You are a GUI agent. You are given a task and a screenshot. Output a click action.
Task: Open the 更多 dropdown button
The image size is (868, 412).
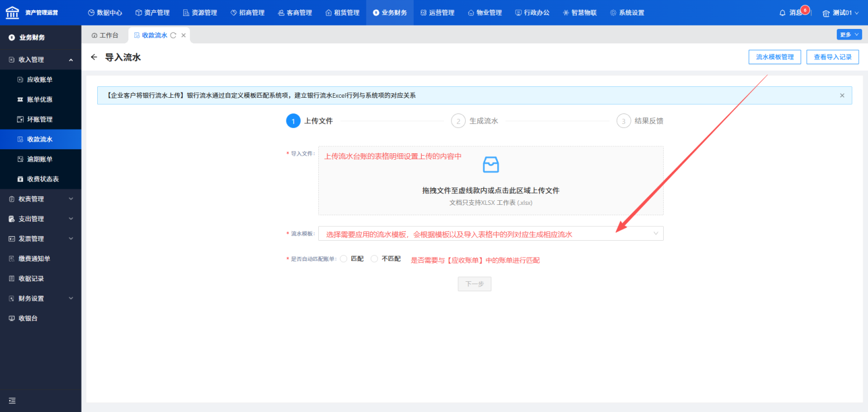point(849,35)
